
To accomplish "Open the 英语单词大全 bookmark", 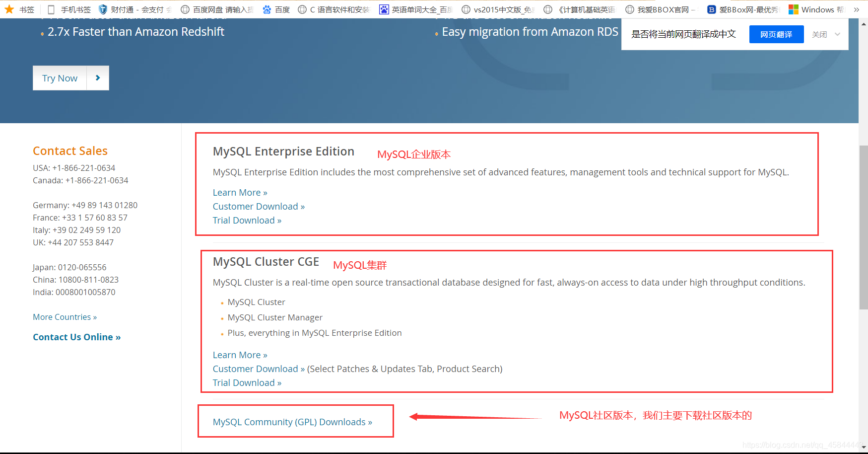I will [x=416, y=9].
